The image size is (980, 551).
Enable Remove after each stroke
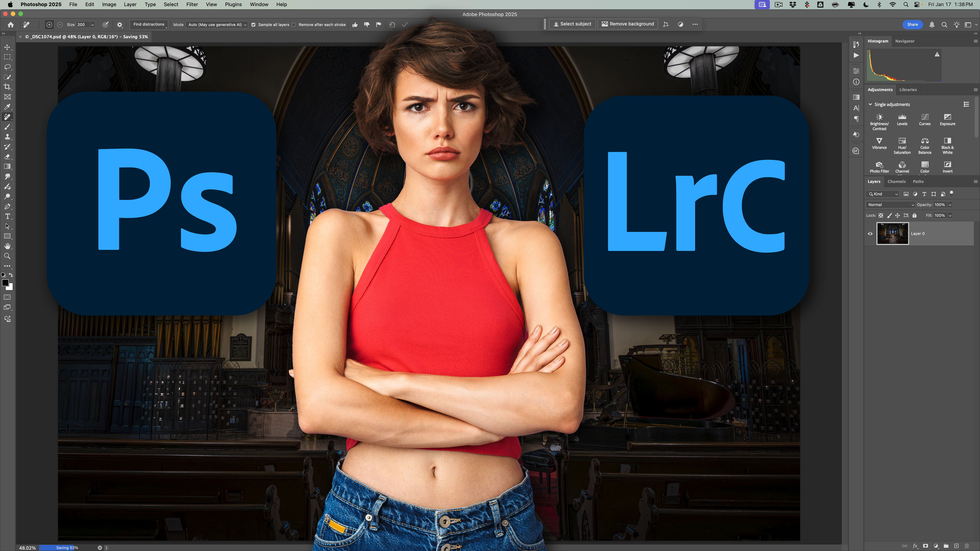click(x=294, y=25)
